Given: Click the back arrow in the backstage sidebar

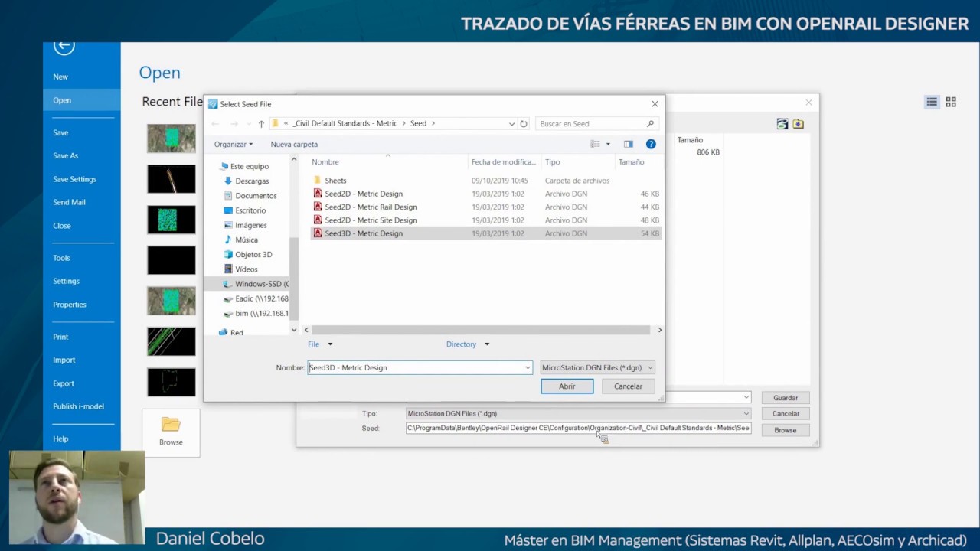Looking at the screenshot, I should pos(64,47).
